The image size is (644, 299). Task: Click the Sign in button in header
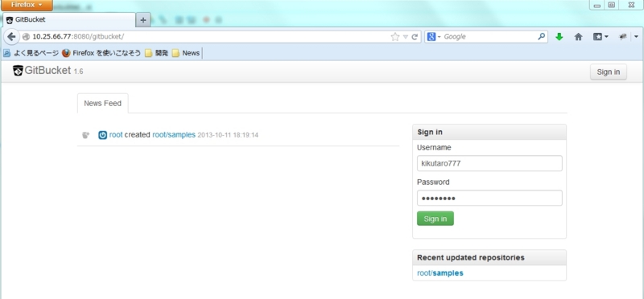click(609, 72)
